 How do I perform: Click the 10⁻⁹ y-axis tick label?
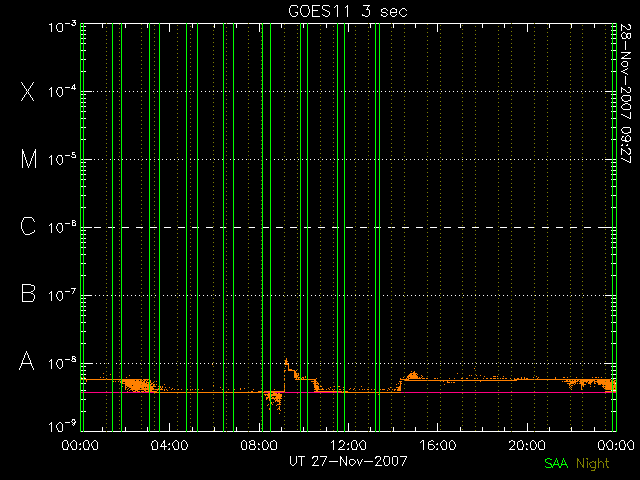[x=62, y=427]
